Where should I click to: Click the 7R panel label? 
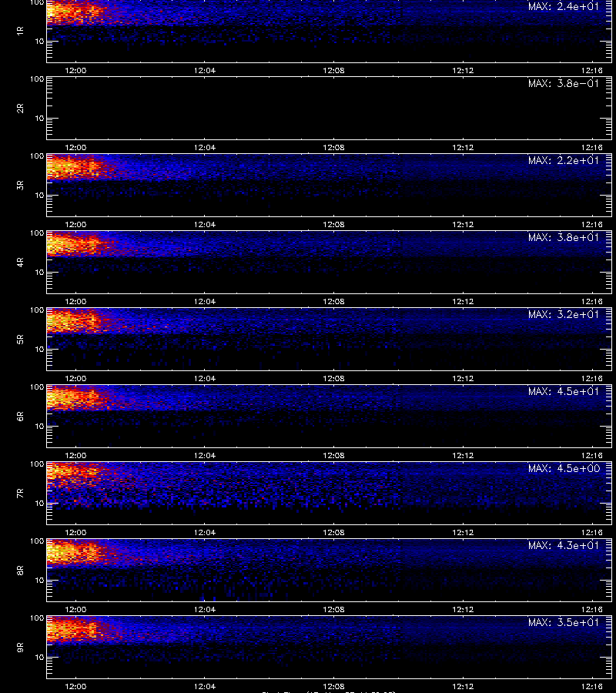[20, 494]
